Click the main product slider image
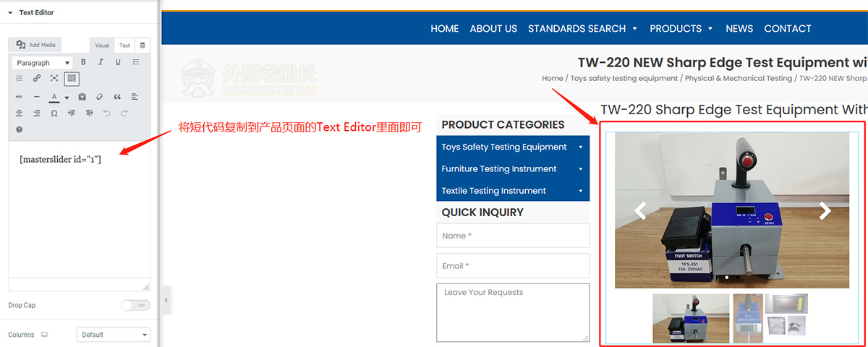Image resolution: width=868 pixels, height=347 pixels. [732, 210]
